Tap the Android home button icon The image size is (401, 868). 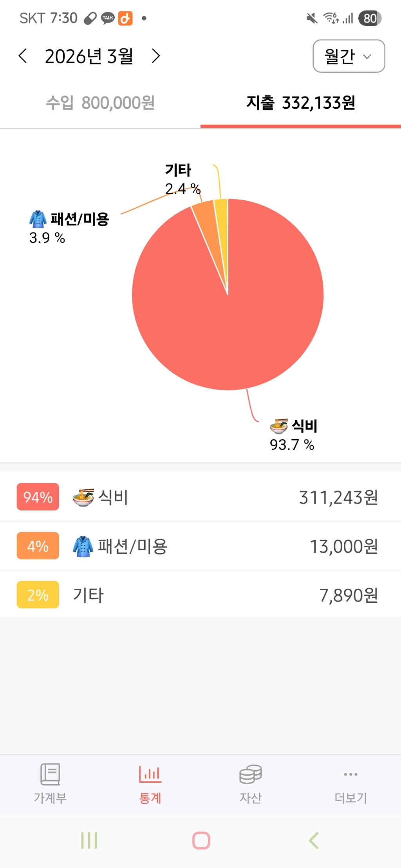[201, 840]
